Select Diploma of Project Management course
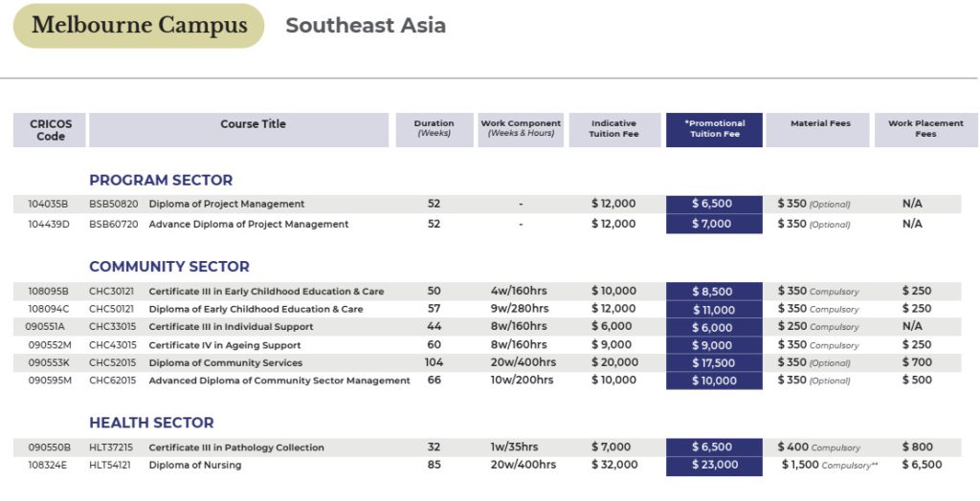Image resolution: width=980 pixels, height=501 pixels. 226,204
